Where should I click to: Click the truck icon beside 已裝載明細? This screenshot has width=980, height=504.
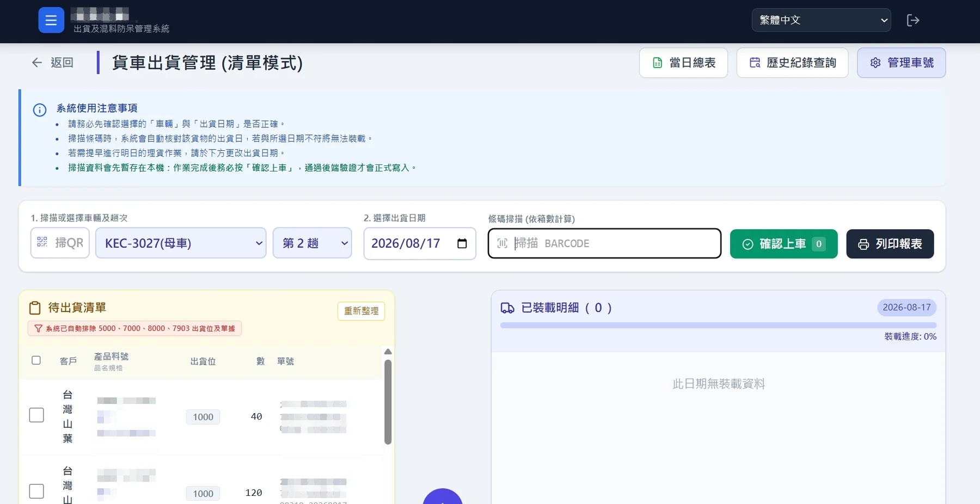507,308
